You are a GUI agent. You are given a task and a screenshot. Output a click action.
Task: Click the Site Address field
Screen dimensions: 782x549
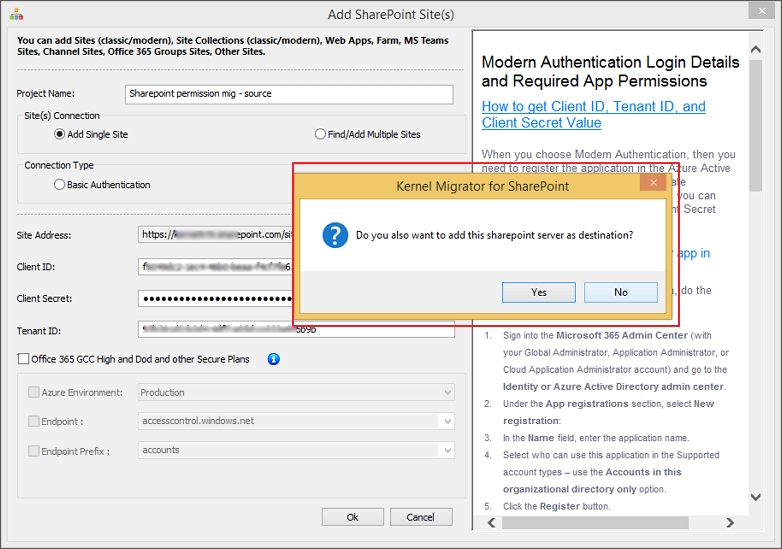(215, 234)
